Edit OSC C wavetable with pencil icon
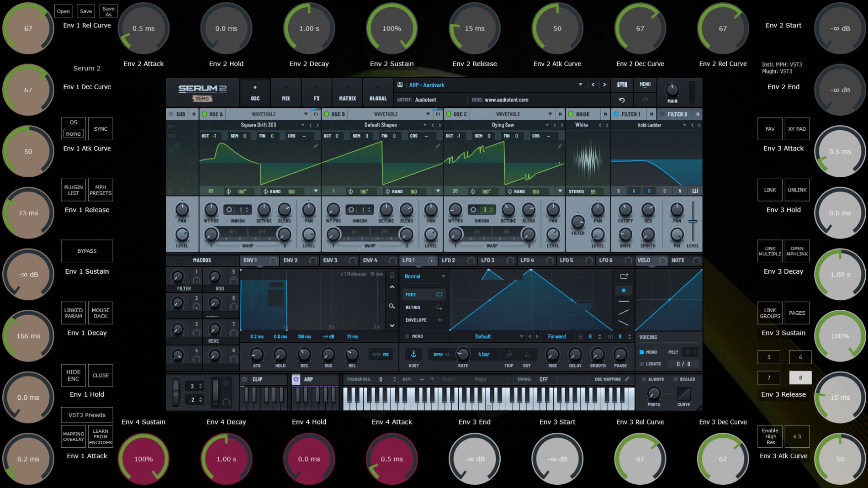The height and width of the screenshot is (488, 868). click(560, 146)
